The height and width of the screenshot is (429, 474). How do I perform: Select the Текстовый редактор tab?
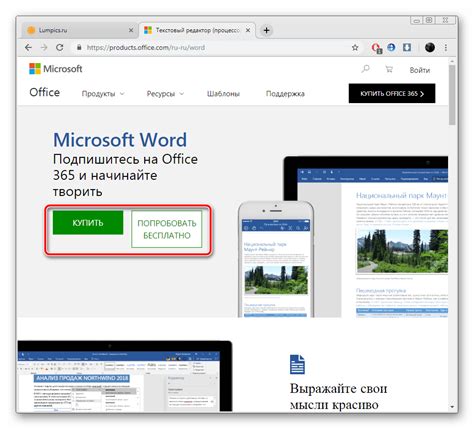click(197, 30)
